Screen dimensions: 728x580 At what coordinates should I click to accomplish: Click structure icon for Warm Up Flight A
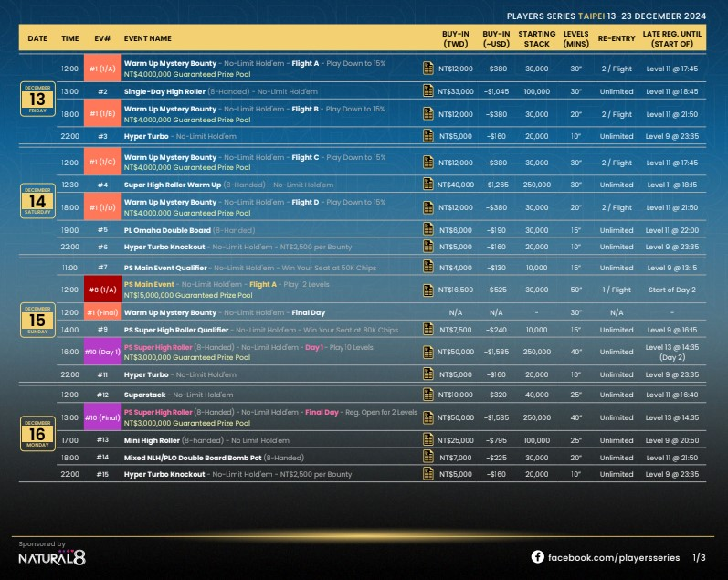(x=427, y=69)
